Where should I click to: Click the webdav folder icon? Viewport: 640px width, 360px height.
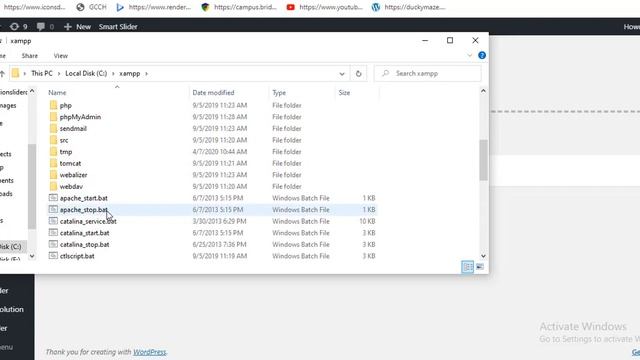pos(53,186)
